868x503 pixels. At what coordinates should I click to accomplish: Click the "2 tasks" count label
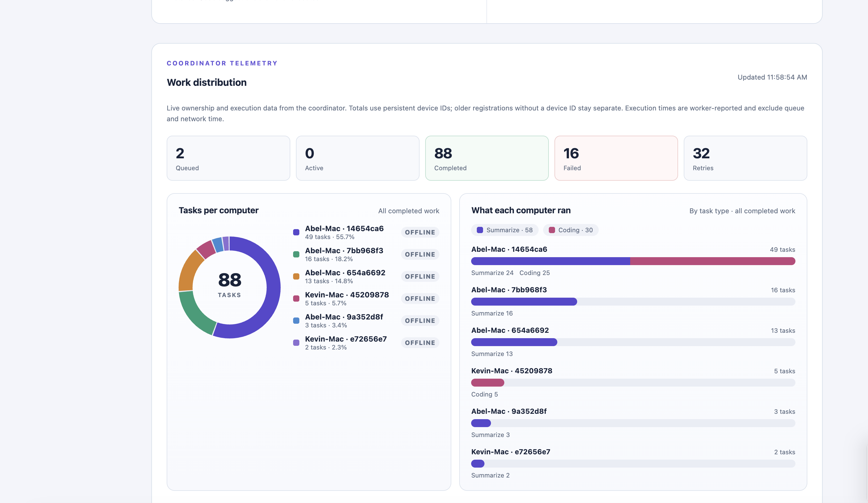pos(785,452)
